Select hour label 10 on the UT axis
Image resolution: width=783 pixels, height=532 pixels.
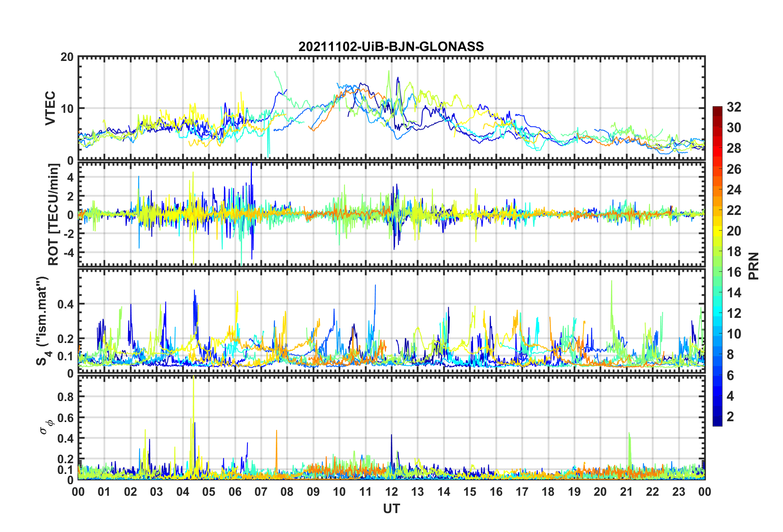[x=339, y=492]
